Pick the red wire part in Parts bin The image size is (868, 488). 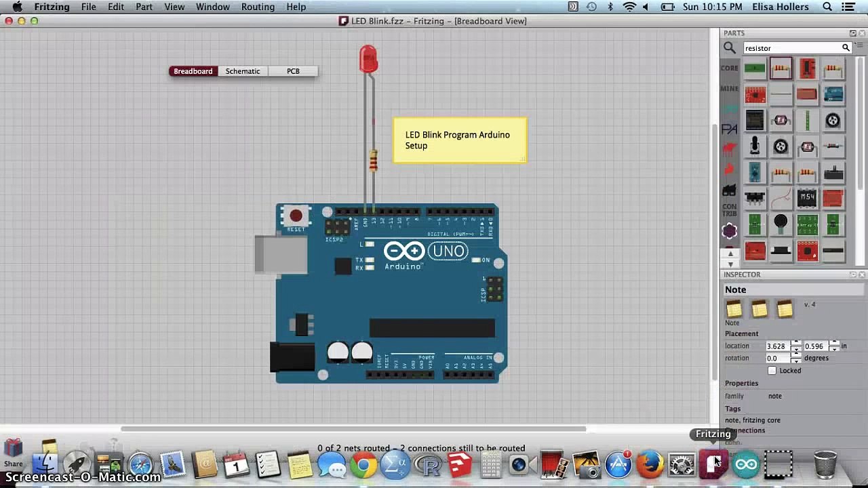tap(781, 198)
